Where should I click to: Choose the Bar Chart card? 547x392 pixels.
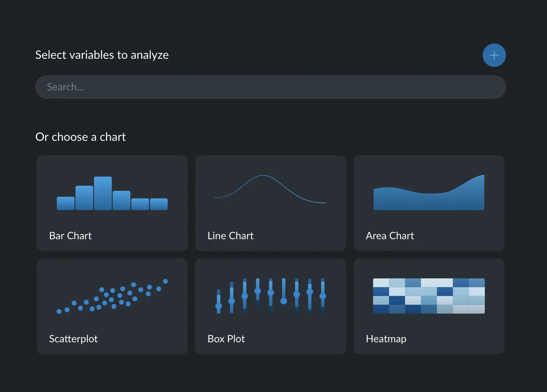click(x=112, y=203)
